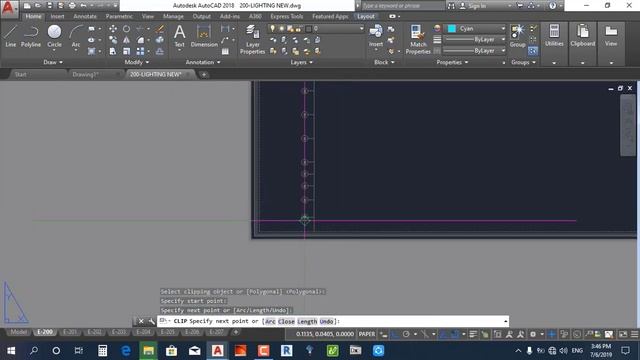Image resolution: width=640 pixels, height=360 pixels.
Task: Click the Undo arrow in quick access toolbar
Action: (x=83, y=6)
